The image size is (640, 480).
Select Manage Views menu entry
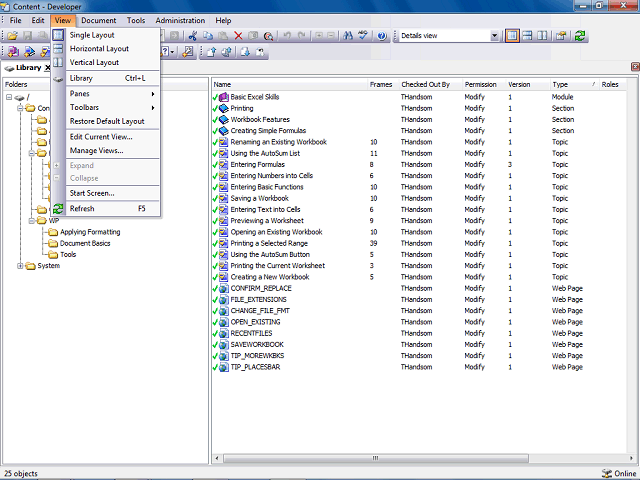[x=106, y=151]
